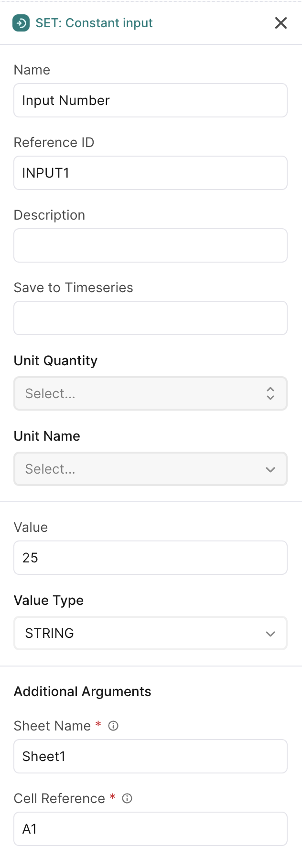Open the STRING Value Type dropdown
This screenshot has width=302, height=868.
[x=143, y=633]
